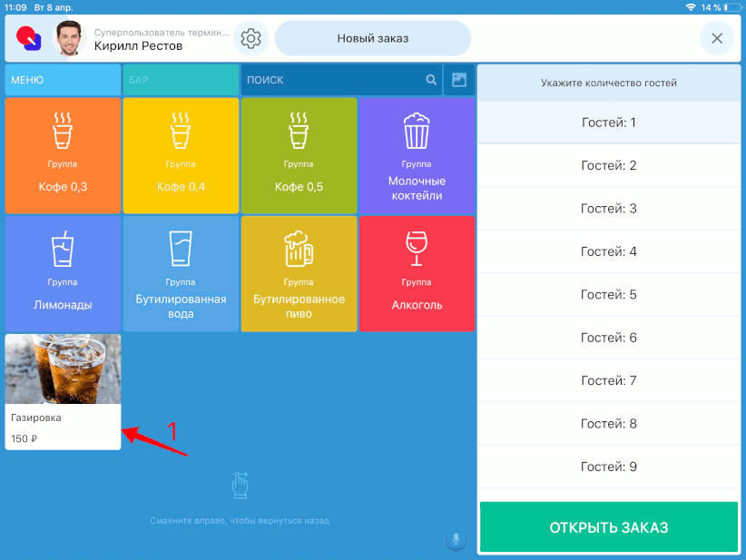Select Гостей: 4 option
This screenshot has height=560, width=746.
tap(609, 251)
